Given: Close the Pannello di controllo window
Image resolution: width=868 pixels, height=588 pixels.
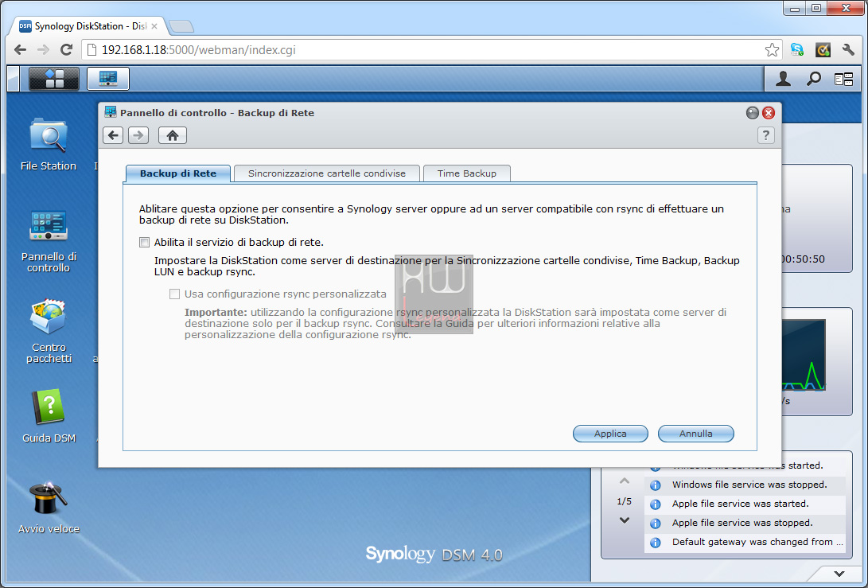Looking at the screenshot, I should 769,113.
